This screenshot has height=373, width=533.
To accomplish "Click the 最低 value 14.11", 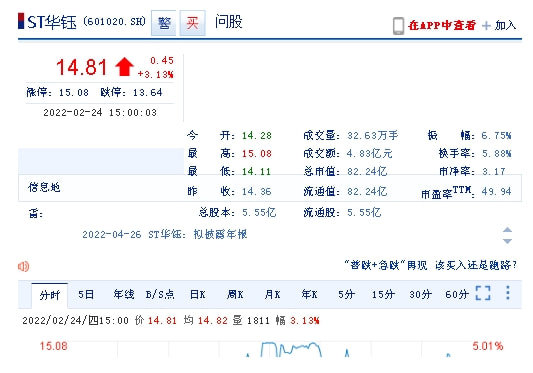I will 256,171.
